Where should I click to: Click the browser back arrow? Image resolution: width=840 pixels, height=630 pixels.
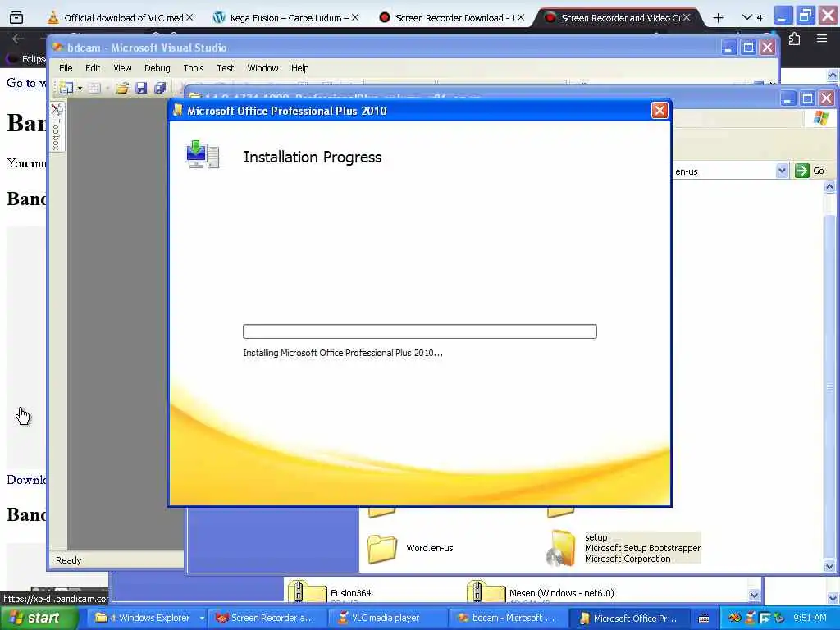pyautogui.click(x=18, y=39)
